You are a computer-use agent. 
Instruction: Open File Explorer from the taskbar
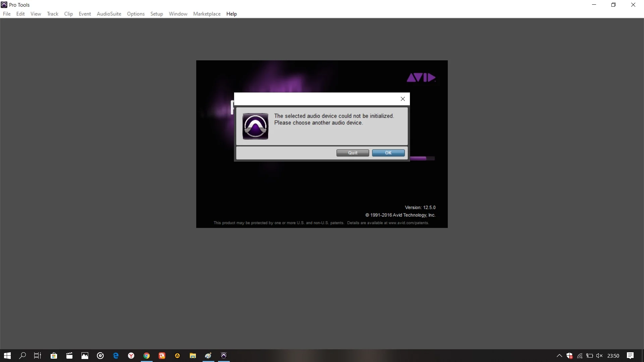(193, 356)
